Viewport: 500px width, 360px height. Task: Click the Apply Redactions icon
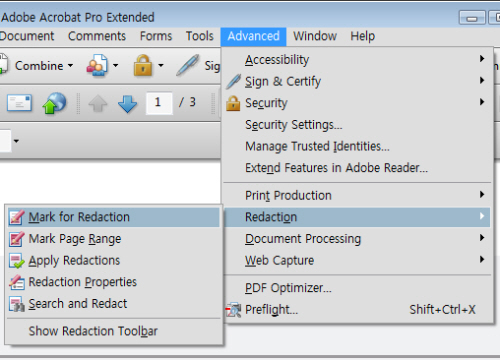(17, 261)
